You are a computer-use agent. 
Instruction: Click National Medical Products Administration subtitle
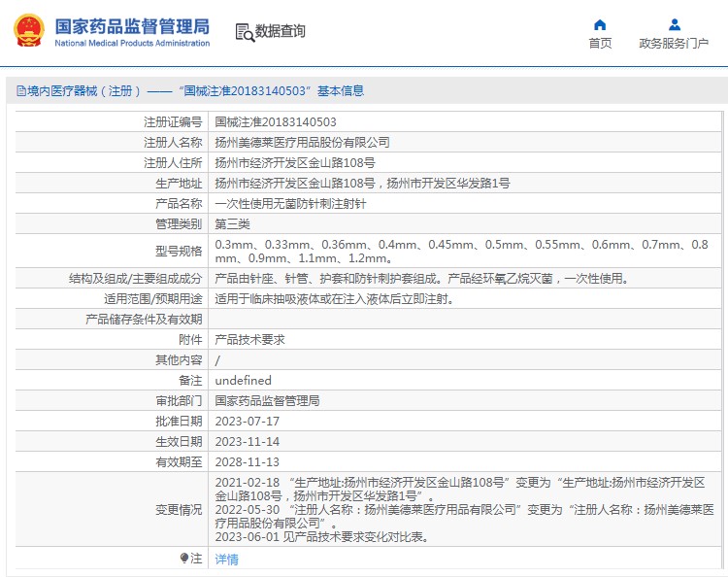click(132, 43)
